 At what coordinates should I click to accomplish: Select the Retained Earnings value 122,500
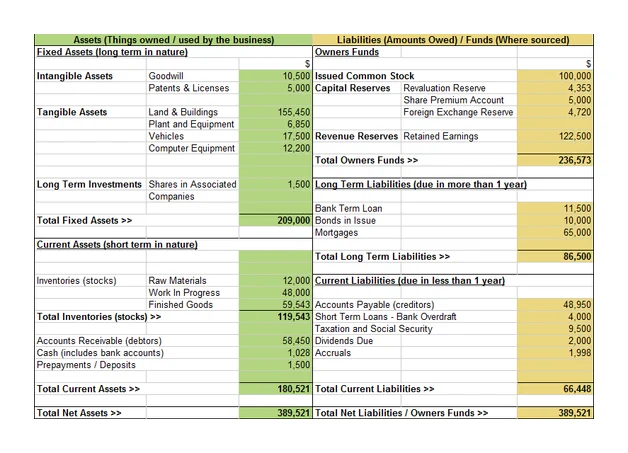click(x=575, y=136)
